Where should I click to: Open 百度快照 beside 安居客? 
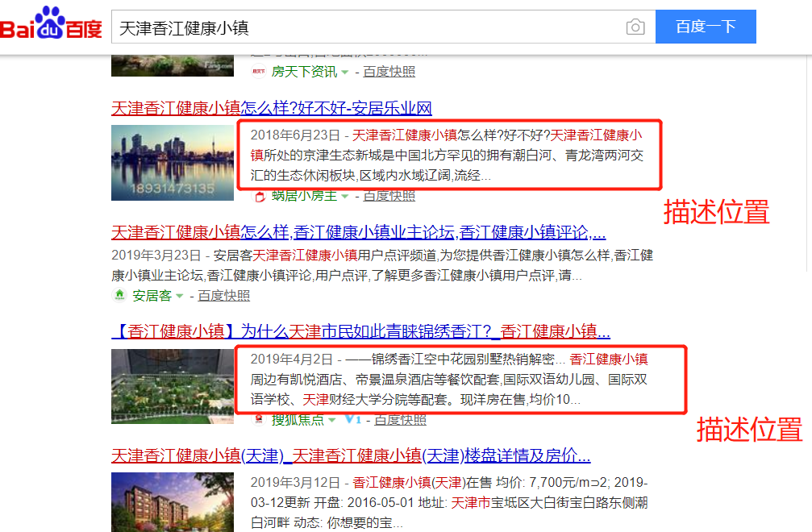click(223, 296)
